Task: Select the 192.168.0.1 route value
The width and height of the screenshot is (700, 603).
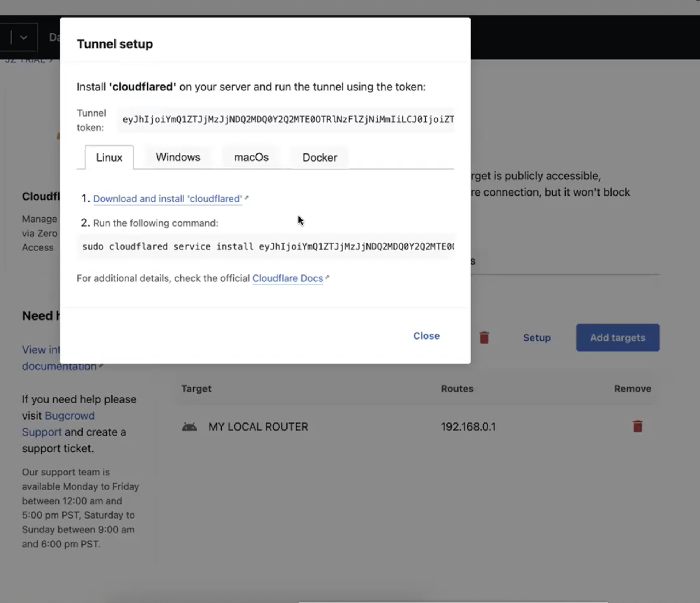Action: click(468, 426)
